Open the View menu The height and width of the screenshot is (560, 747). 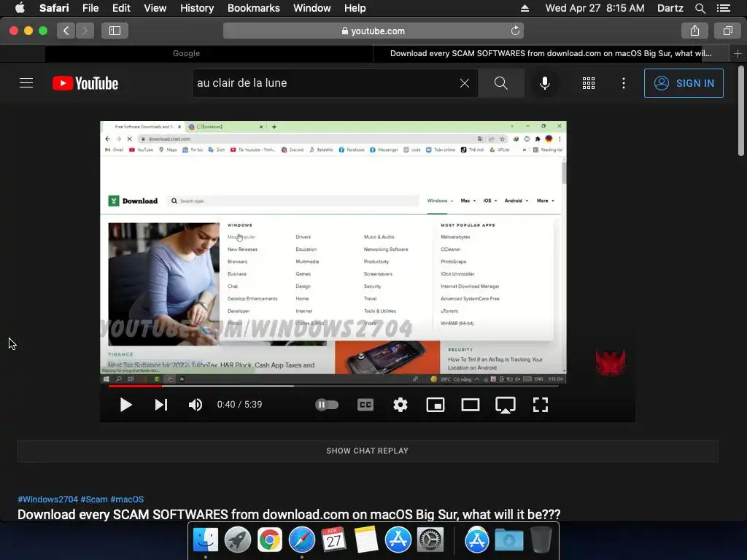155,8
